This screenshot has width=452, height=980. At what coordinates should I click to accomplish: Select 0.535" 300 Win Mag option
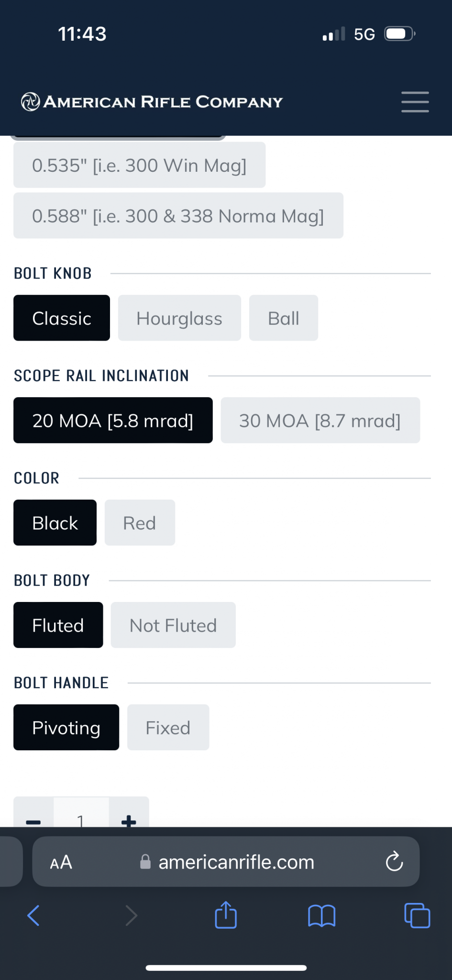tap(139, 165)
